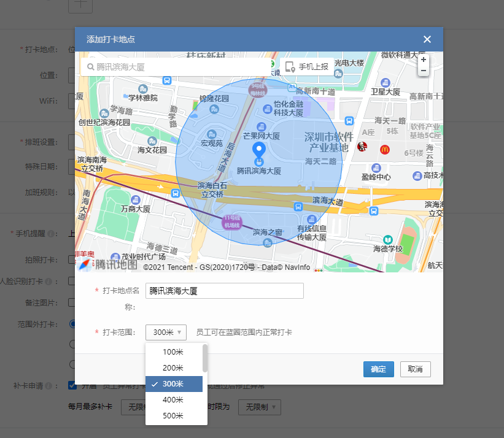Click the 11号线 metro station icon
Image resolution: width=504 pixels, height=438 pixels.
pyautogui.click(x=232, y=222)
